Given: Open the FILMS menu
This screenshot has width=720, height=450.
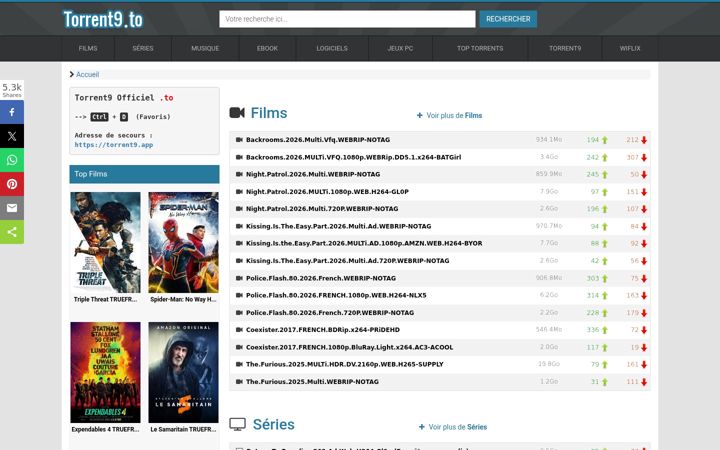Looking at the screenshot, I should (x=88, y=48).
